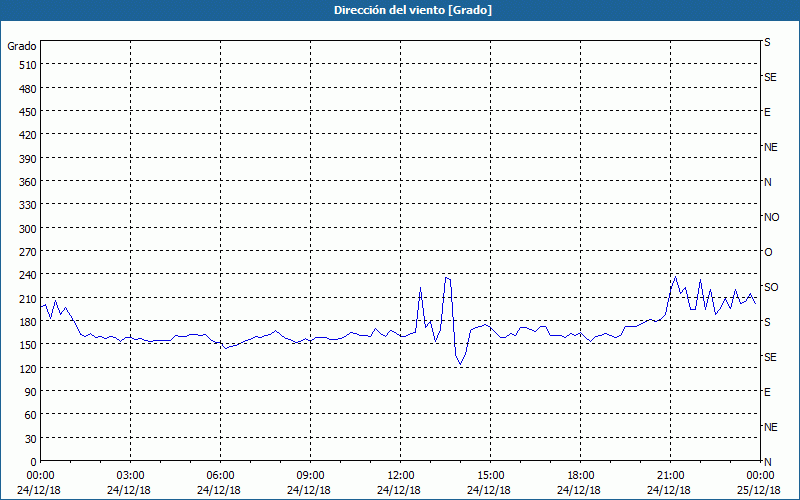This screenshot has height=500, width=800.
Task: Click the 360 degree axis label
Action: click(x=29, y=182)
